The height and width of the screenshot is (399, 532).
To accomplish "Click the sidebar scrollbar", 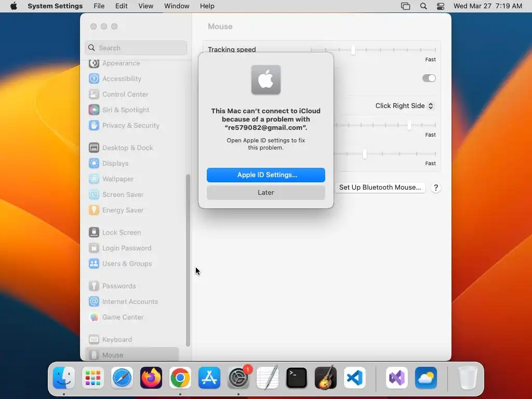I will tap(188, 260).
